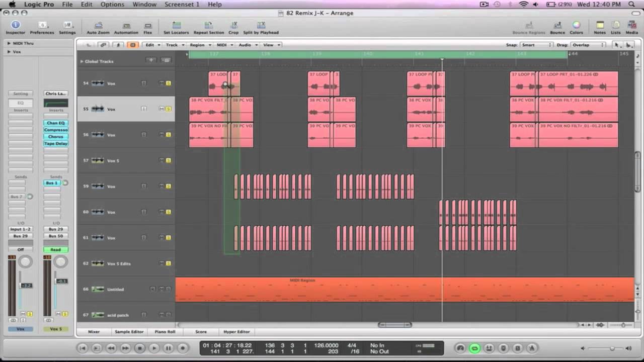Open the arrange area Edit menu
Screen dimensions: 644x362
(151, 45)
